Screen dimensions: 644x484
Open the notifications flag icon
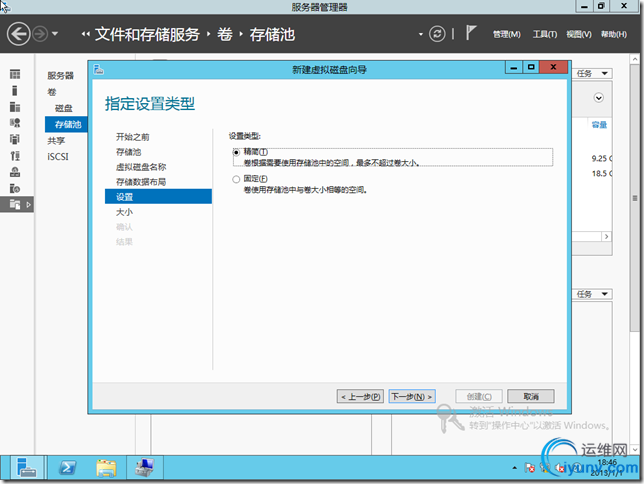click(471, 33)
